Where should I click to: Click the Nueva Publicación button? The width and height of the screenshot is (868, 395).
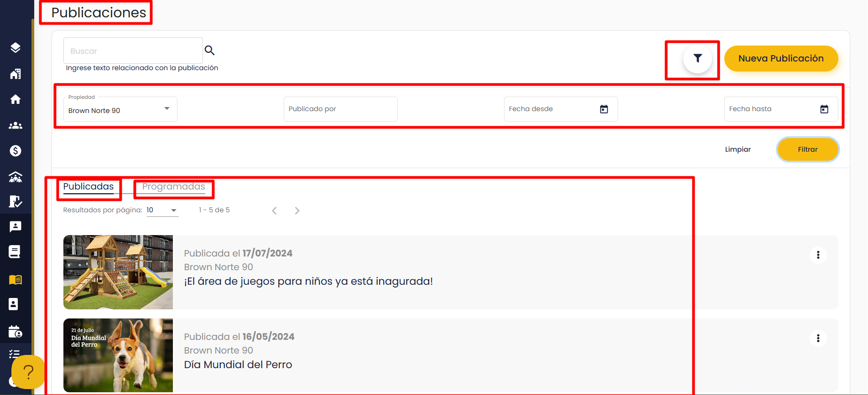(x=781, y=58)
